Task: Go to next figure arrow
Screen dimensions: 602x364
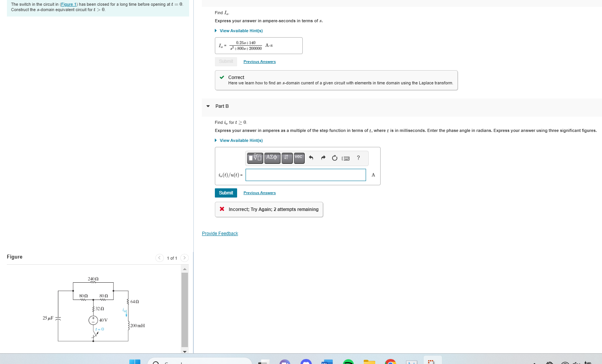Action: pos(185,258)
